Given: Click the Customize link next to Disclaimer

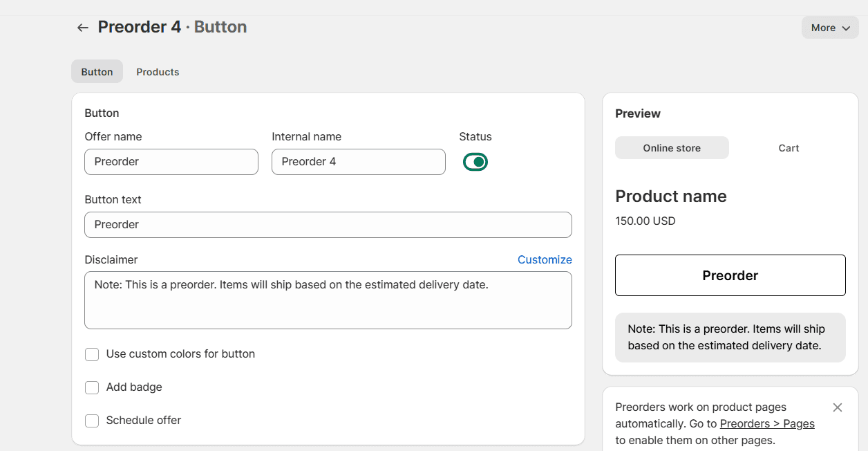Looking at the screenshot, I should pyautogui.click(x=545, y=259).
